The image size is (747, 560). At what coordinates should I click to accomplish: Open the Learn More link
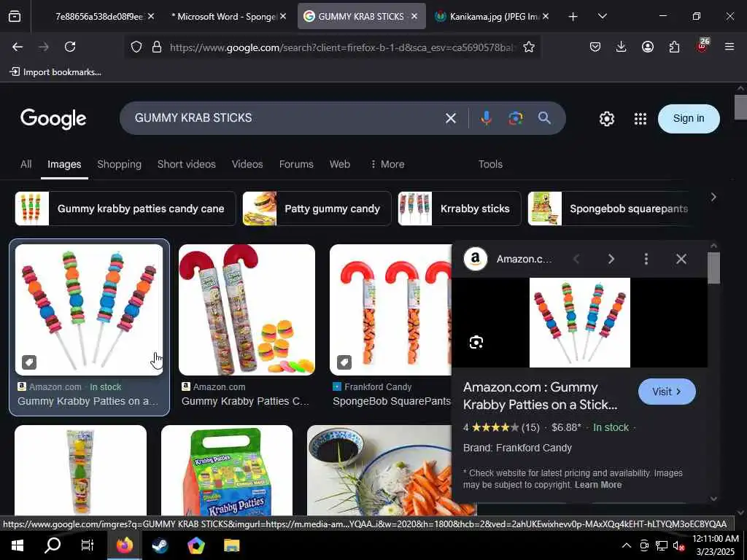click(x=598, y=485)
